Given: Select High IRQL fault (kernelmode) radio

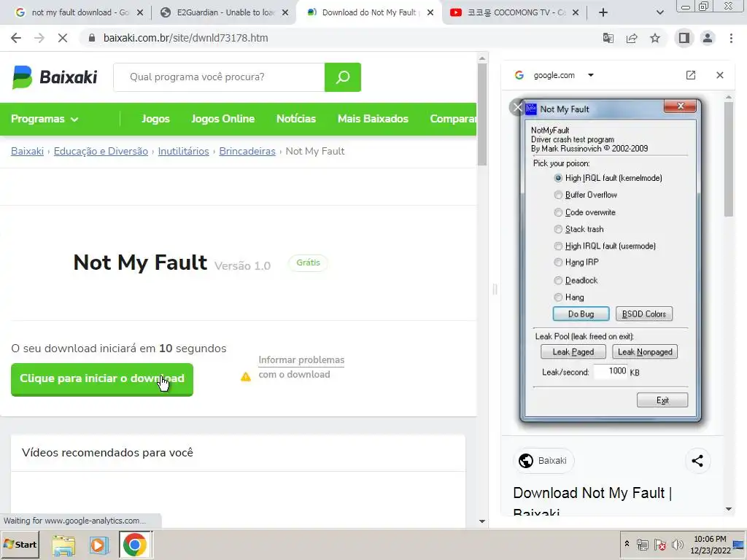Looking at the screenshot, I should 558,178.
